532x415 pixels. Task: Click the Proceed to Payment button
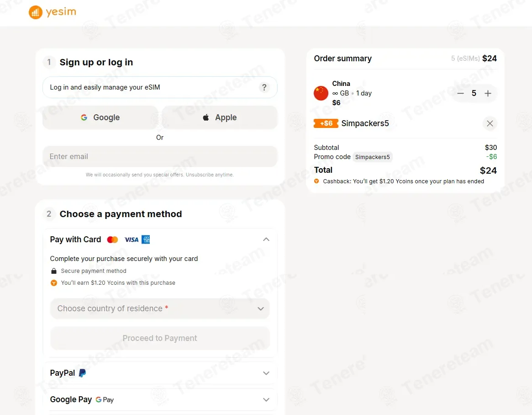160,338
